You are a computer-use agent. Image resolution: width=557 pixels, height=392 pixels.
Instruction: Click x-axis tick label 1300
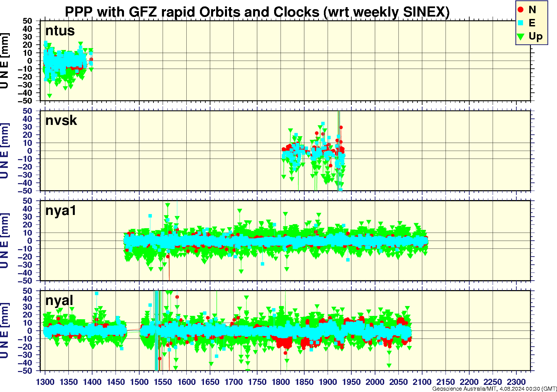pos(45,382)
